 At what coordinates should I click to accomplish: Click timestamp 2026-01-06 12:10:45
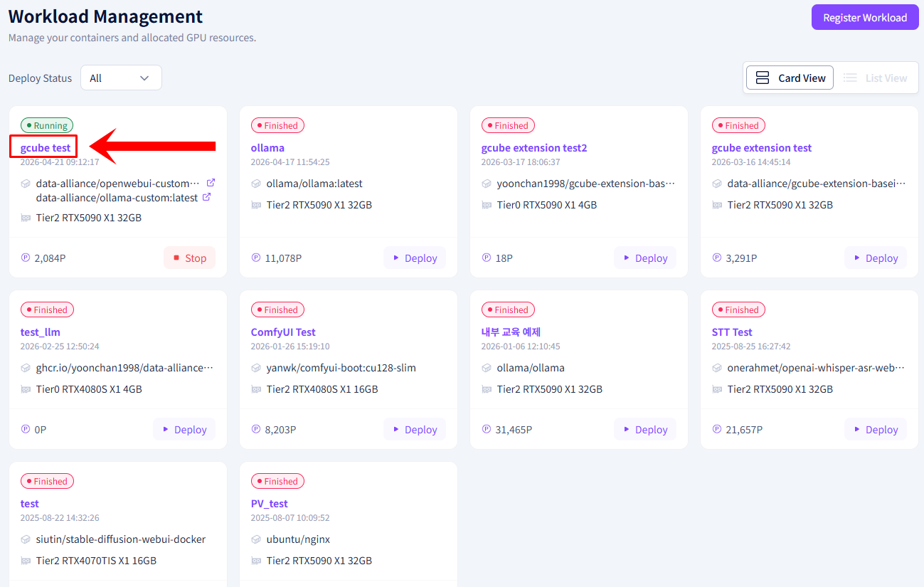tap(521, 347)
